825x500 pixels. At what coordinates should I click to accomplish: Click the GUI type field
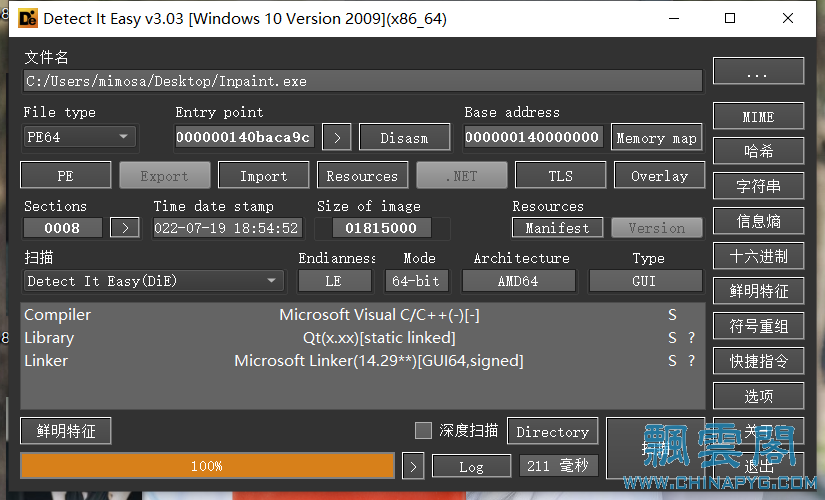coord(646,281)
